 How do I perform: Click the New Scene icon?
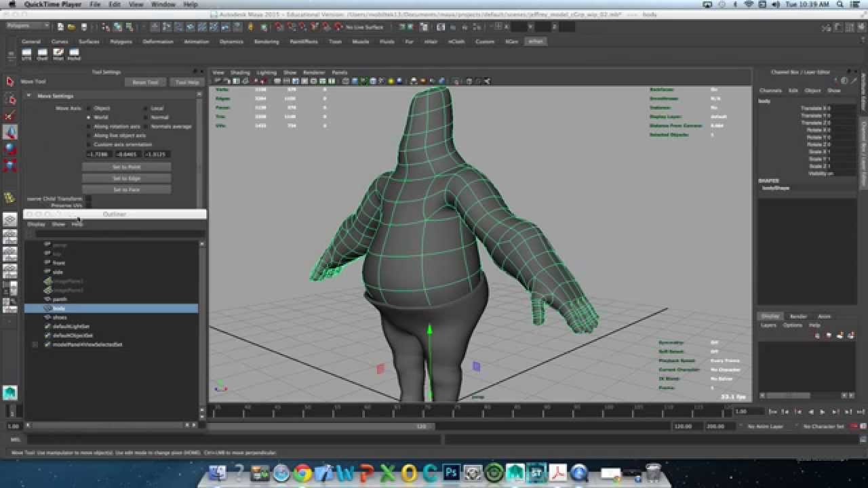[61, 27]
